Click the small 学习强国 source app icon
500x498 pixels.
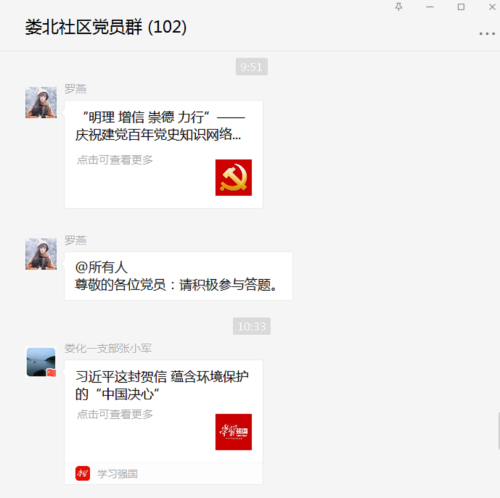[83, 473]
